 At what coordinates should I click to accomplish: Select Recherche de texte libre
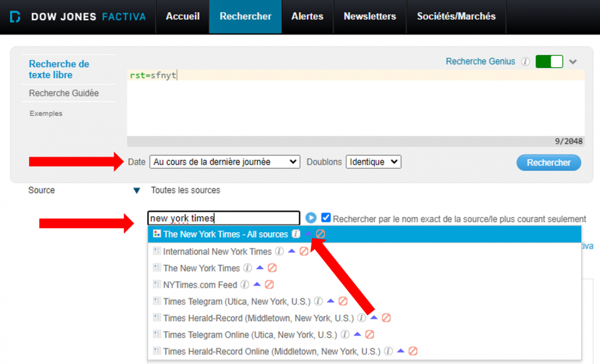click(59, 69)
